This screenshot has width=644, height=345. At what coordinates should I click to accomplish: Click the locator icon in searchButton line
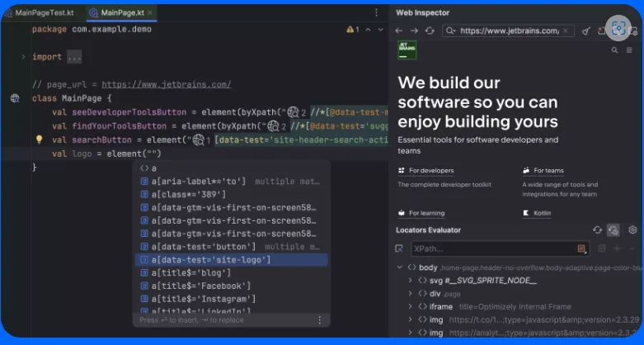click(199, 139)
